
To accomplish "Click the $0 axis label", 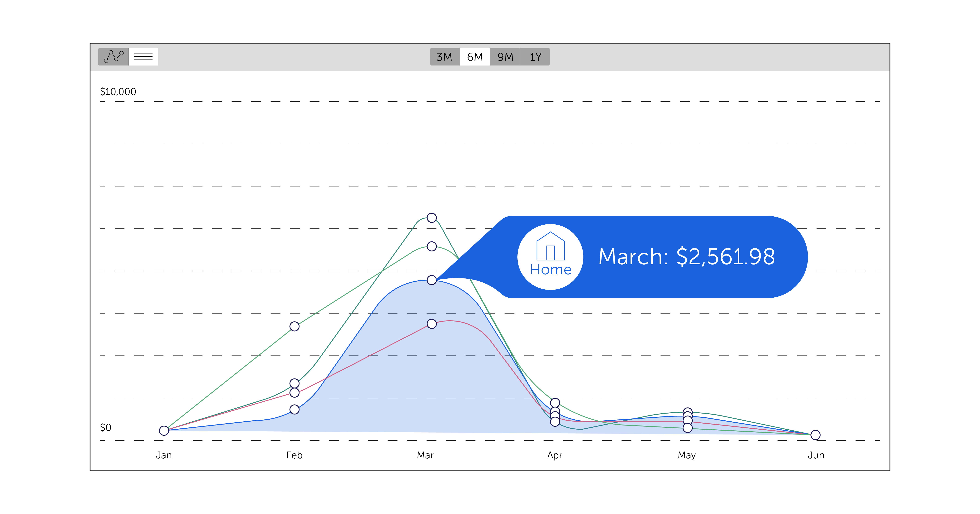I will pos(105,427).
